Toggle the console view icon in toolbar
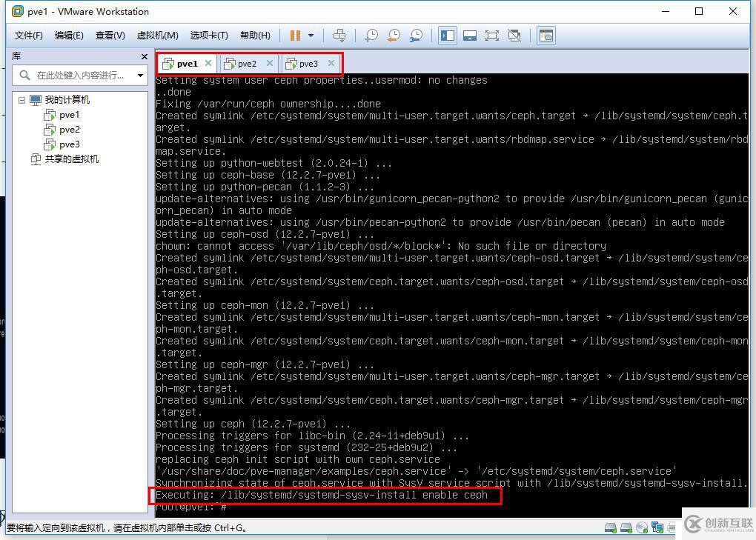Viewport: 756px width, 540px height. (546, 35)
